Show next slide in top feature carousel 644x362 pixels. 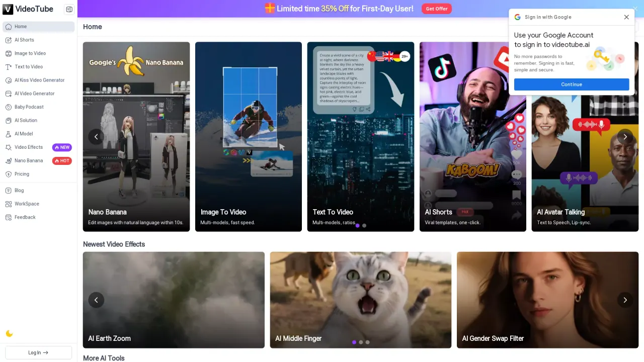(625, 137)
